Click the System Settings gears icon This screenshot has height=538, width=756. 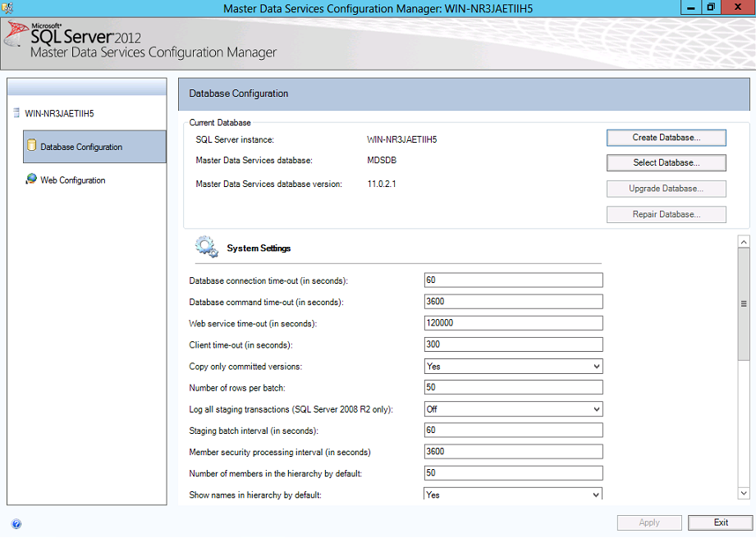point(207,247)
